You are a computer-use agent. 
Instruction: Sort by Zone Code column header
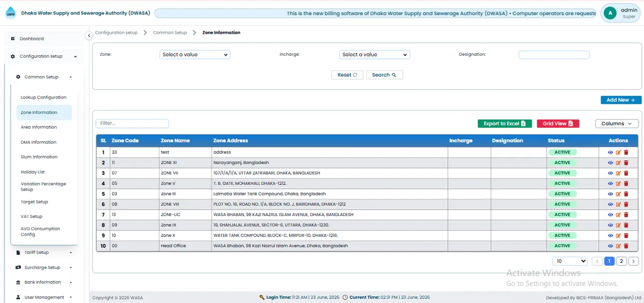point(125,141)
